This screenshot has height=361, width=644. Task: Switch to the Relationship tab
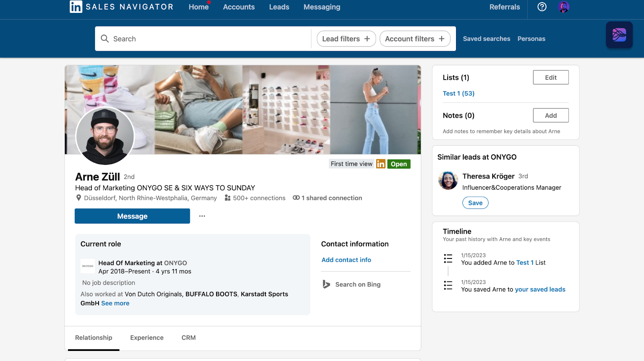click(94, 338)
